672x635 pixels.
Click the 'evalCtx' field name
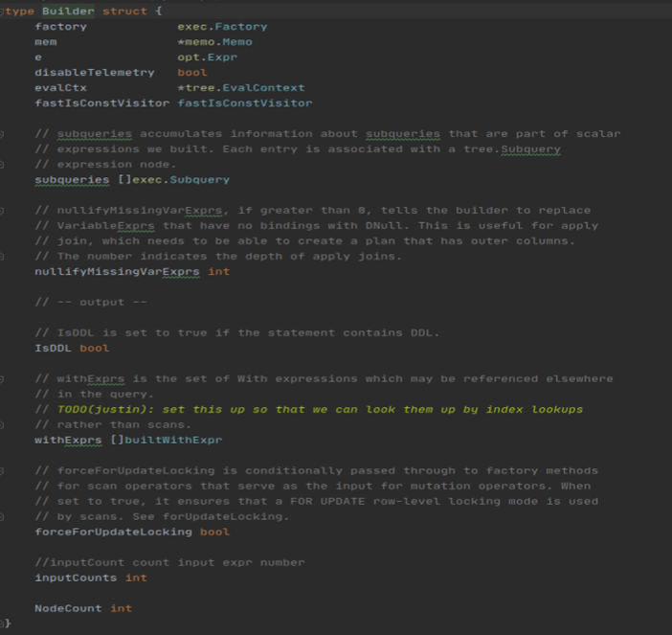(x=61, y=88)
